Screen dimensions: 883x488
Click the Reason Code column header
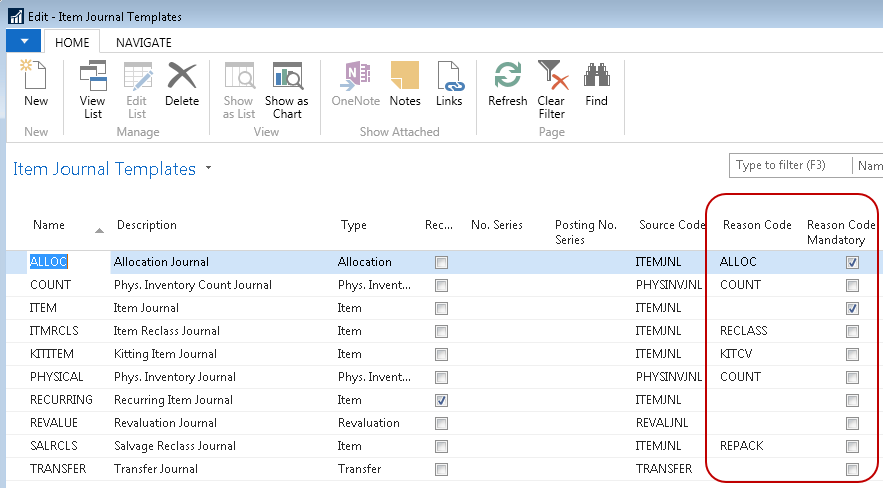(755, 225)
